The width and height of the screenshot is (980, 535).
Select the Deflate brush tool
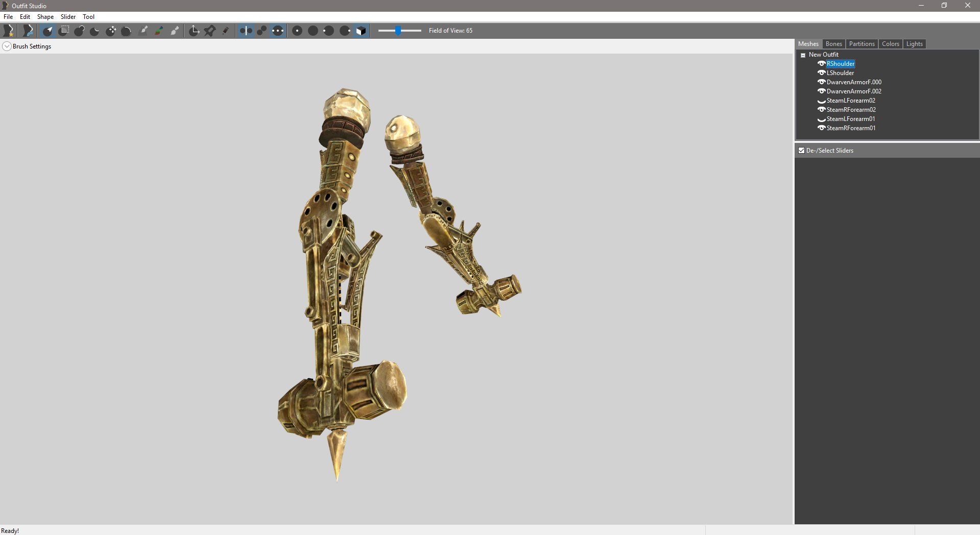click(x=95, y=31)
